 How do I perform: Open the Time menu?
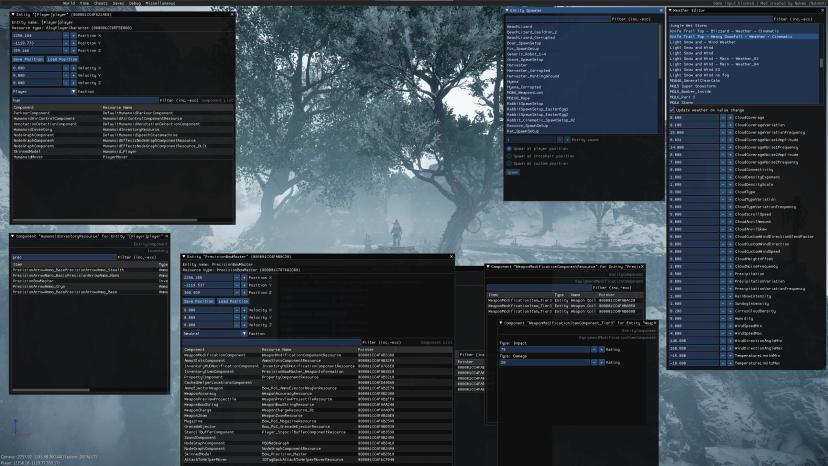(84, 3)
